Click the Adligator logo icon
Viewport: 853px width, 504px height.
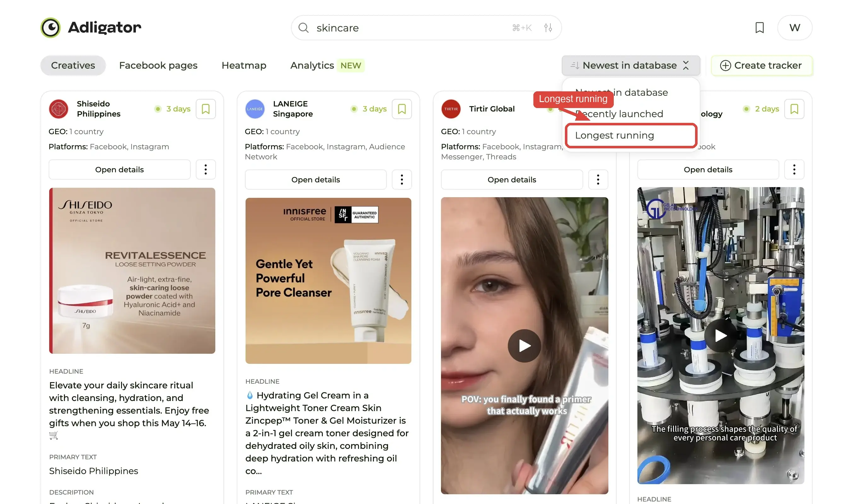click(51, 27)
